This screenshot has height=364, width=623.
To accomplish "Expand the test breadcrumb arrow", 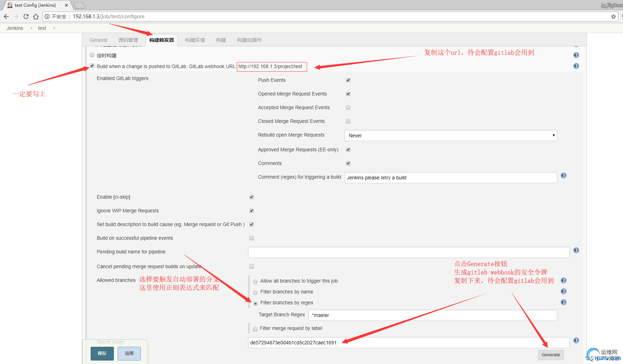I will pos(54,28).
